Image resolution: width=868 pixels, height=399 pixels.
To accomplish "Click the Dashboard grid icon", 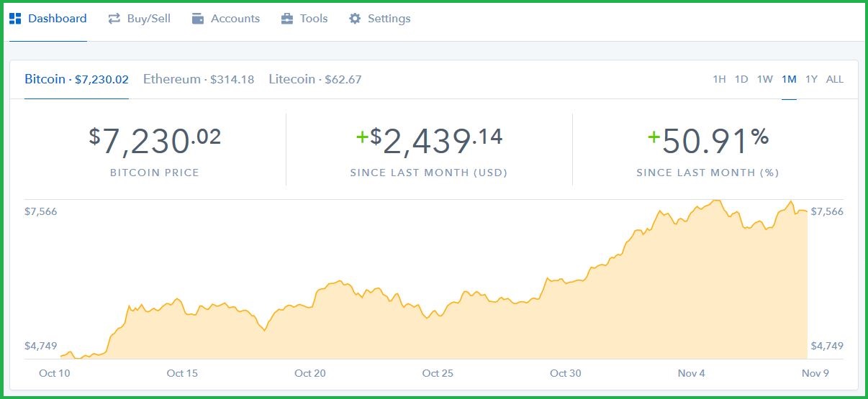I will [15, 19].
